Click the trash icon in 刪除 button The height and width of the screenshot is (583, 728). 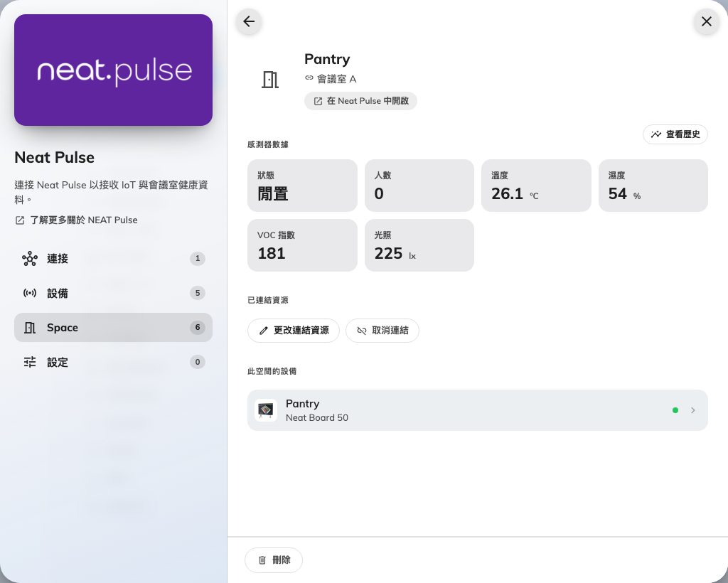(262, 560)
